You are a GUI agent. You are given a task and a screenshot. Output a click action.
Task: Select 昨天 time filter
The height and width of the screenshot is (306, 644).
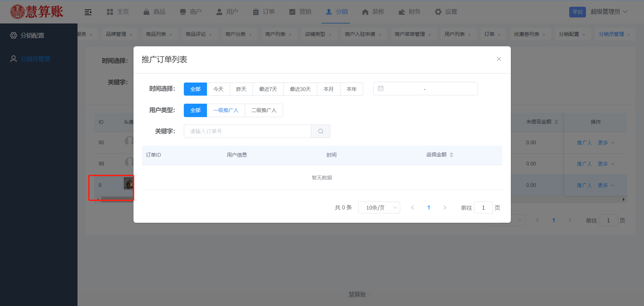[x=241, y=89]
